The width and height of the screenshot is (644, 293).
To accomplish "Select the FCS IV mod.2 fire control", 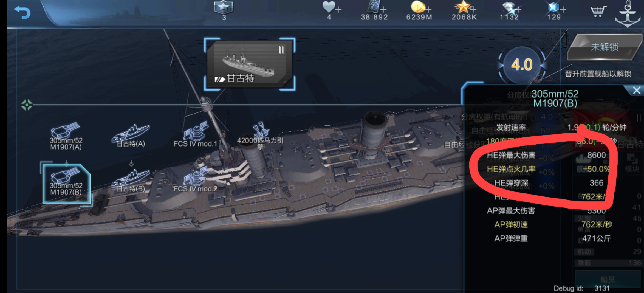I will coord(195,180).
